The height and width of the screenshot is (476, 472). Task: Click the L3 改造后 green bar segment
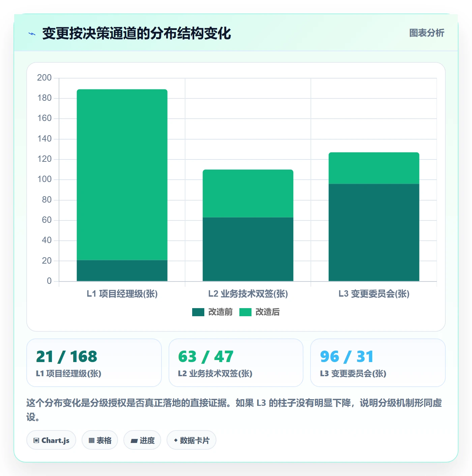(374, 168)
